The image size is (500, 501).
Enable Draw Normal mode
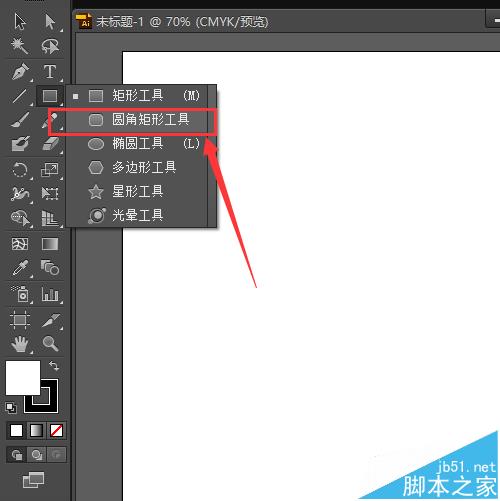point(17,454)
